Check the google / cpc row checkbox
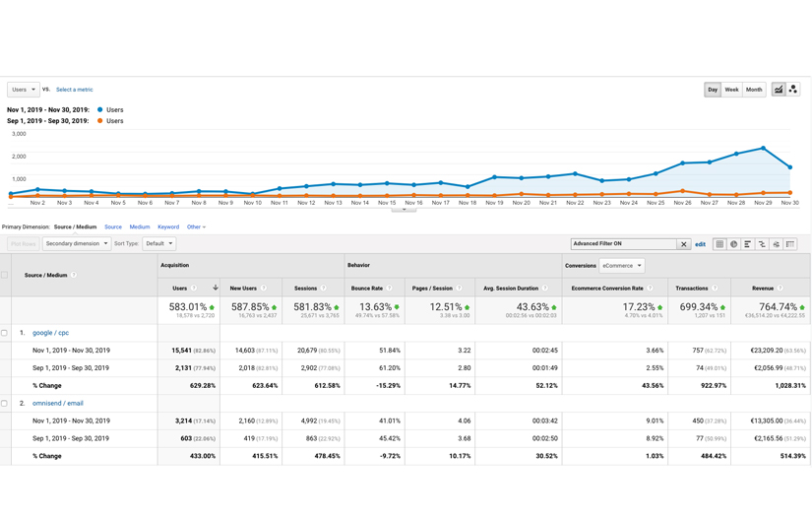This screenshot has width=812, height=517. 4,333
